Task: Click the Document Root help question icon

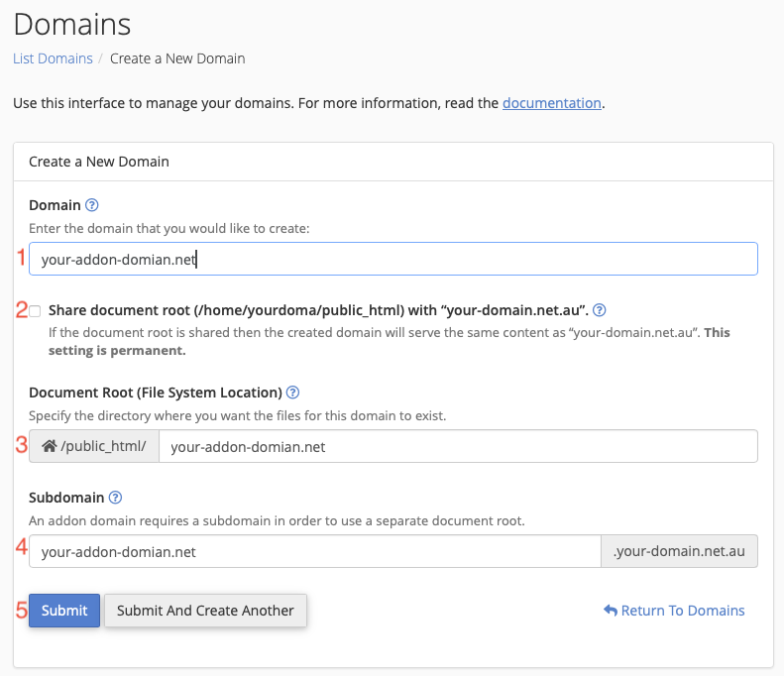Action: [292, 393]
